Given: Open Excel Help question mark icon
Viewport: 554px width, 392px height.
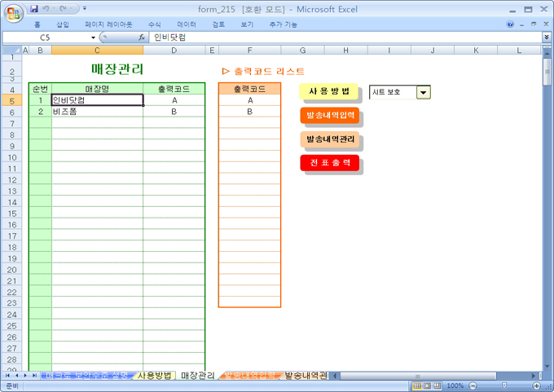Looking at the screenshot, I should click(x=510, y=24).
